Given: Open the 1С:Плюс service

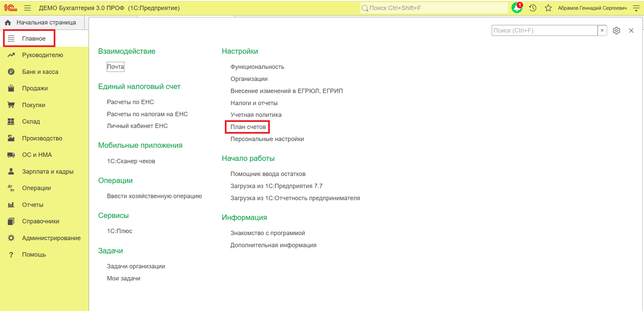Looking at the screenshot, I should 119,231.
